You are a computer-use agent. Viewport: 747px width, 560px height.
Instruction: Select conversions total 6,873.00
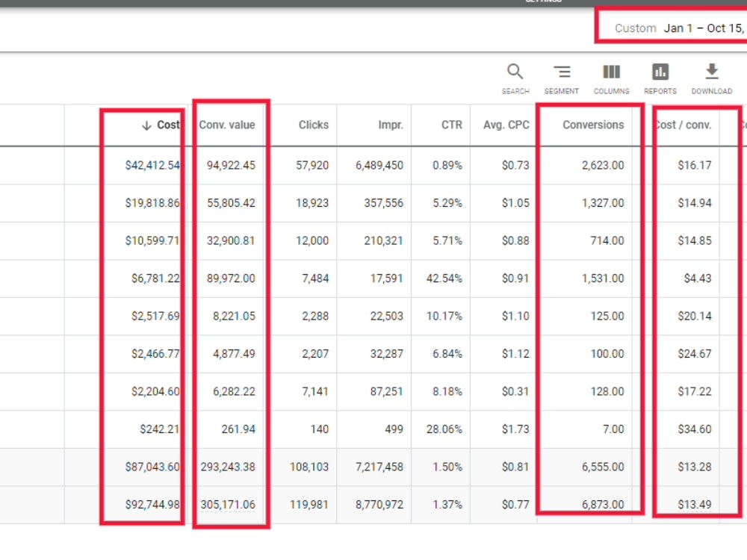(x=603, y=504)
